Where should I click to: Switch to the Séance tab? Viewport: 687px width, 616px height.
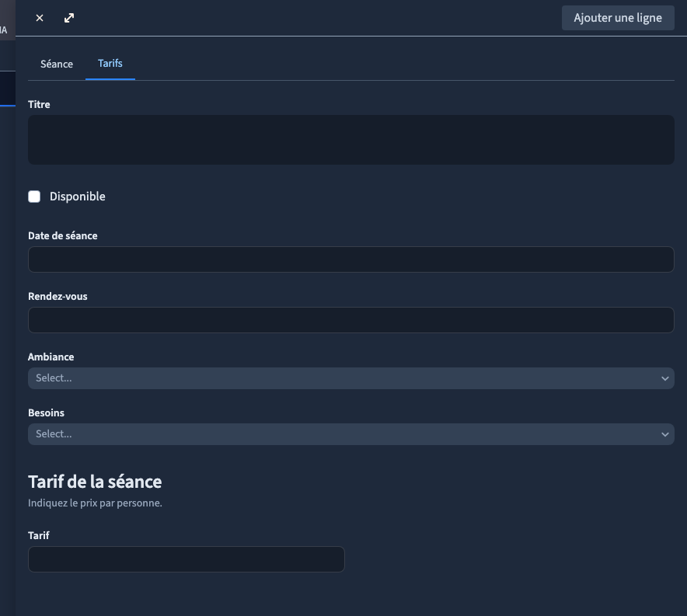click(57, 64)
